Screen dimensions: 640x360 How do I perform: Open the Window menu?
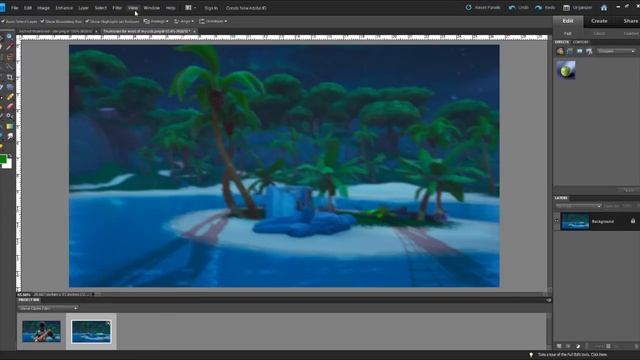point(152,8)
